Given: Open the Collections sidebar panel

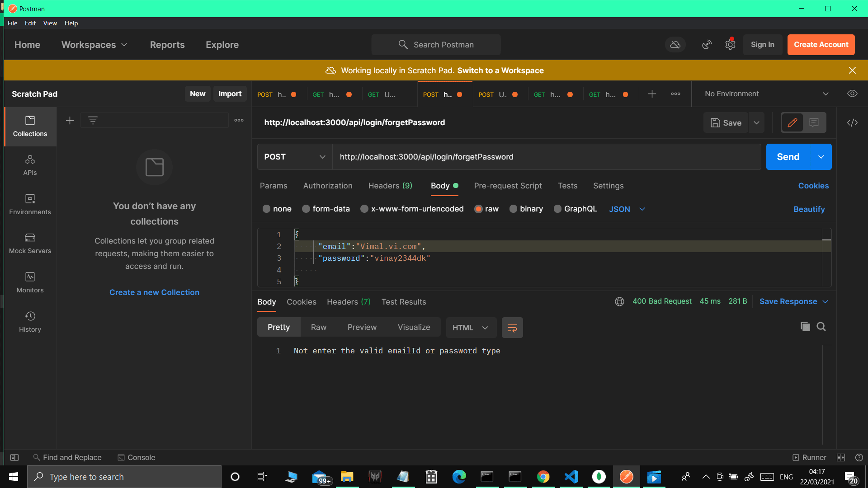Looking at the screenshot, I should point(30,126).
